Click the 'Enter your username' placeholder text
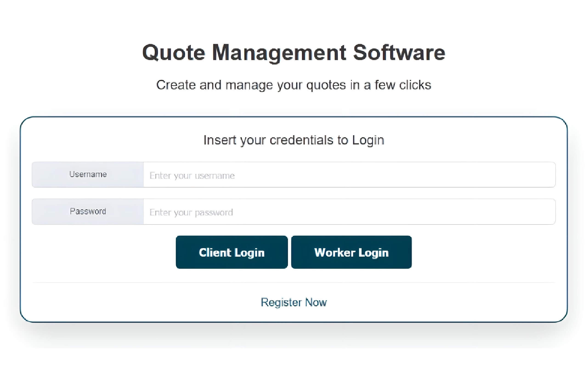The width and height of the screenshot is (588, 392). pyautogui.click(x=192, y=176)
